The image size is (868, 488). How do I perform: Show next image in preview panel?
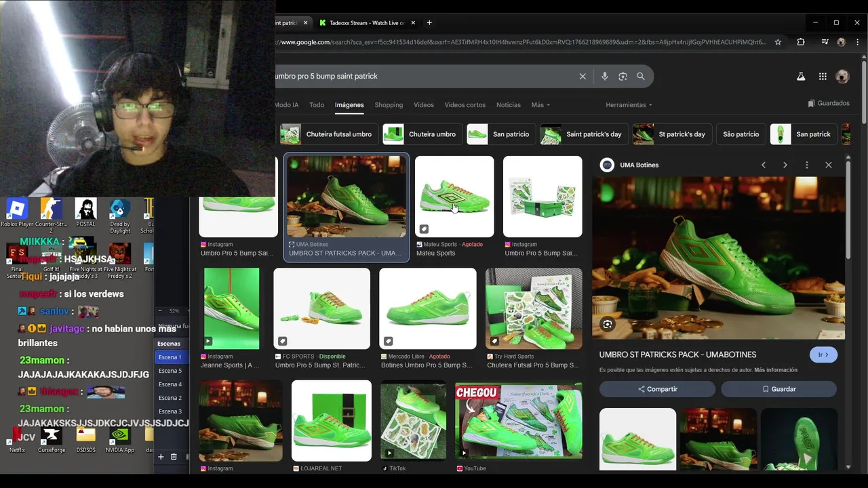785,165
